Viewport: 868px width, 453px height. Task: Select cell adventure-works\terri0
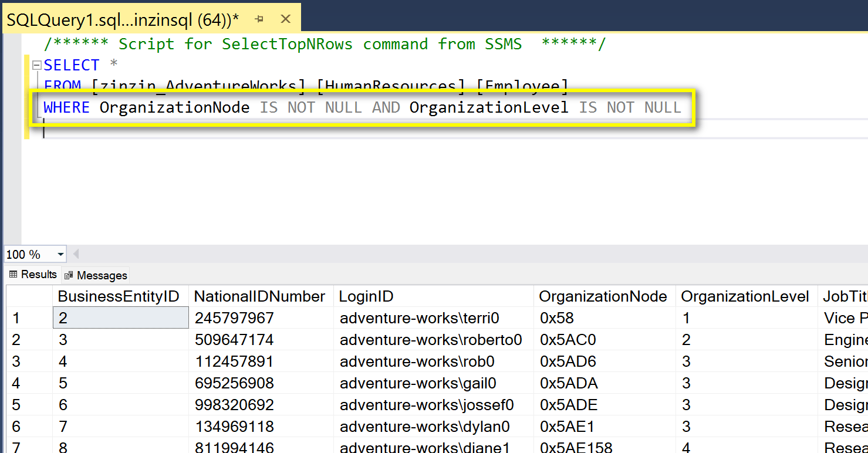pyautogui.click(x=434, y=318)
